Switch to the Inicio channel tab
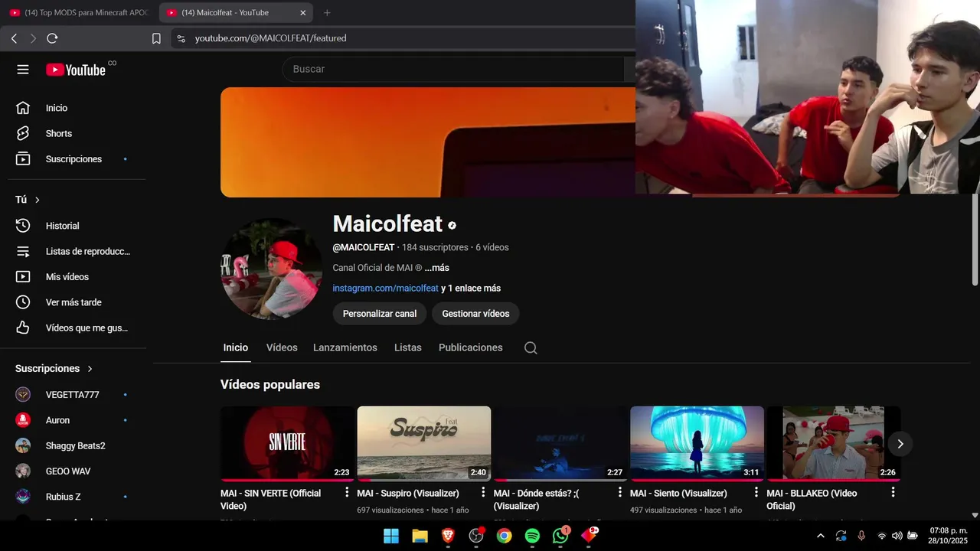 pyautogui.click(x=236, y=347)
